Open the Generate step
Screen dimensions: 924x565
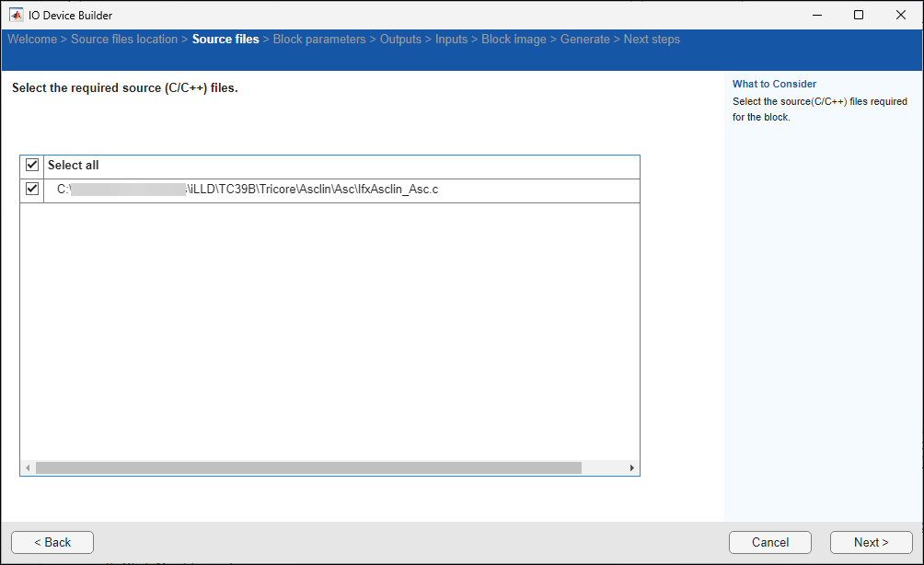click(x=585, y=39)
